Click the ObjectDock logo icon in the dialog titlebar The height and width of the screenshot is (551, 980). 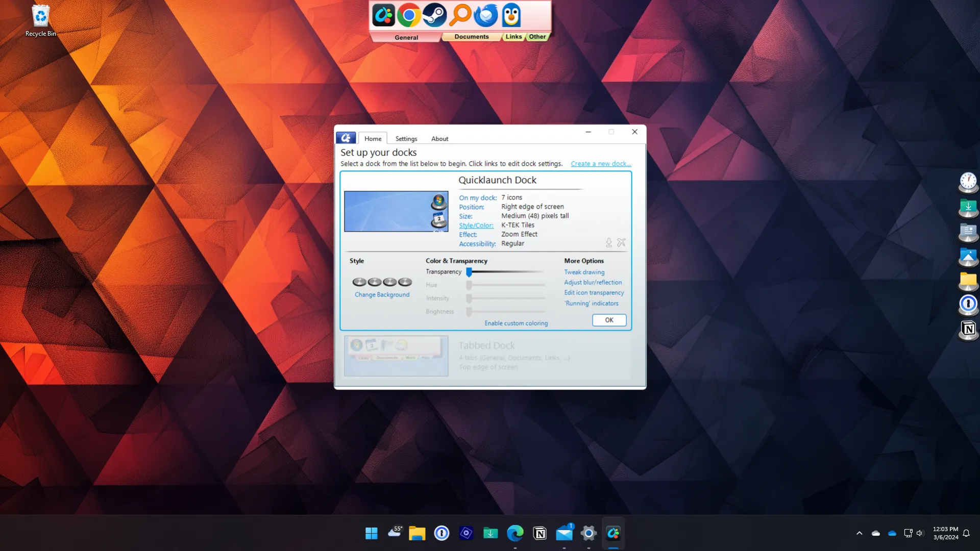(346, 138)
